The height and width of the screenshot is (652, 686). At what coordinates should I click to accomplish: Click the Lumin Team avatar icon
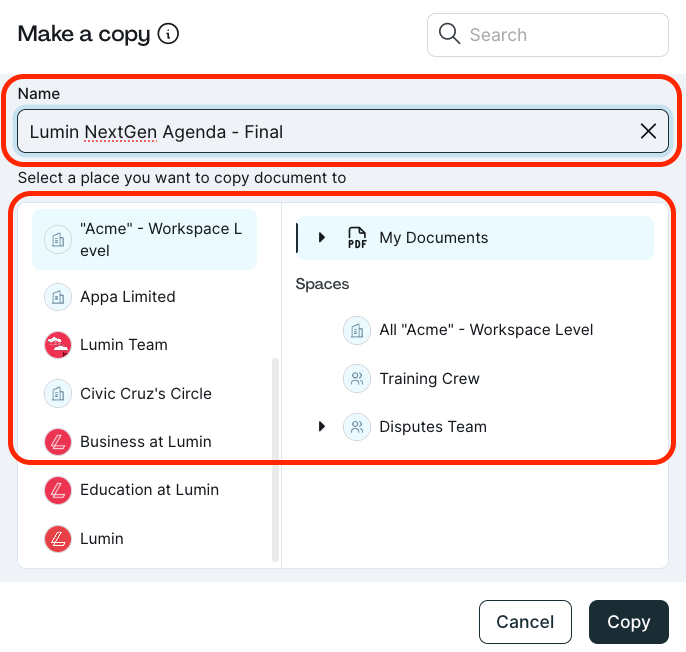(x=58, y=345)
